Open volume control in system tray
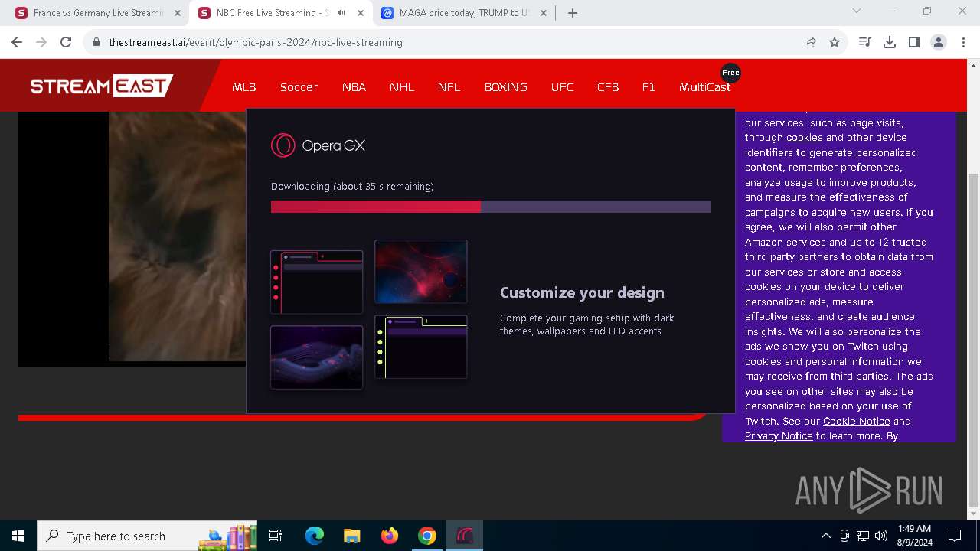 pos(880,536)
